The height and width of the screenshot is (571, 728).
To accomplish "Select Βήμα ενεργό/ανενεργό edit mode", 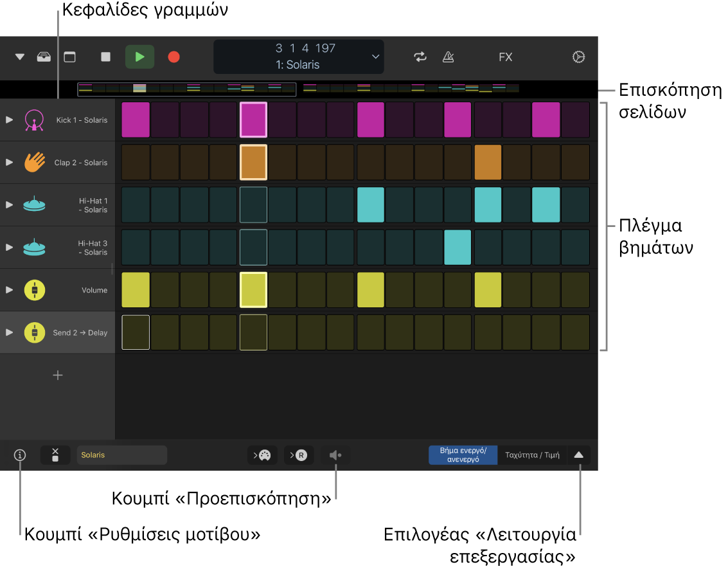I will [x=463, y=455].
